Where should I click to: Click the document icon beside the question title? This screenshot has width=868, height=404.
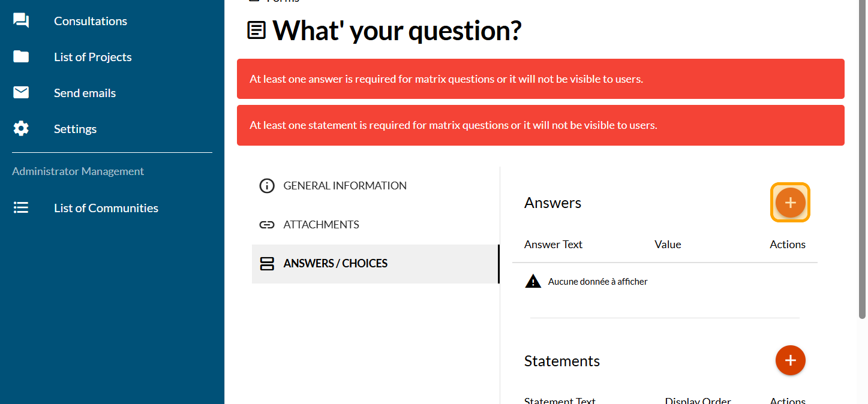(257, 31)
